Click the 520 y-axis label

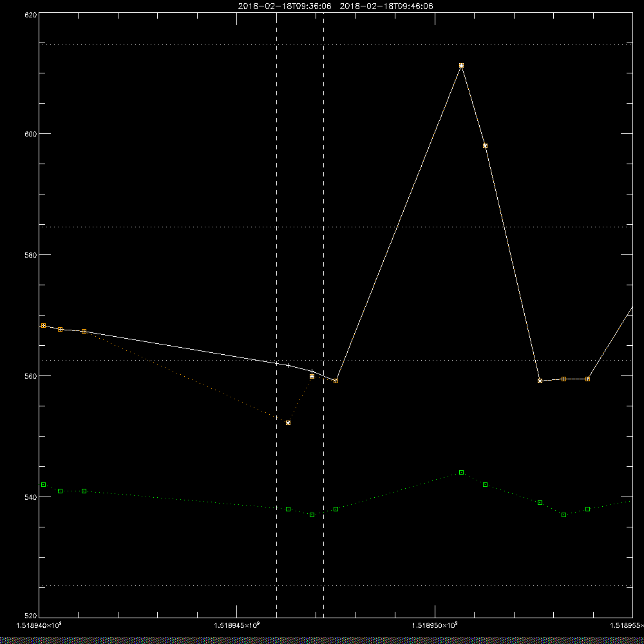coord(32,616)
